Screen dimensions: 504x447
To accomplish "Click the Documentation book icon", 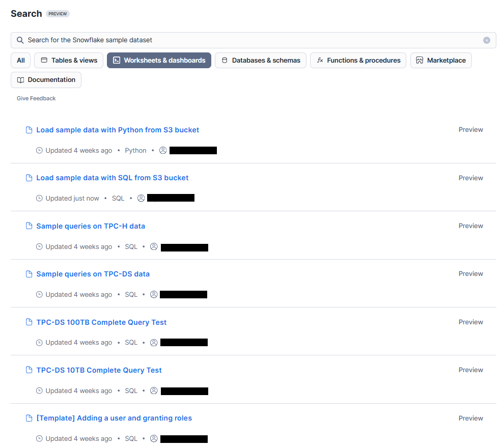I will click(20, 79).
